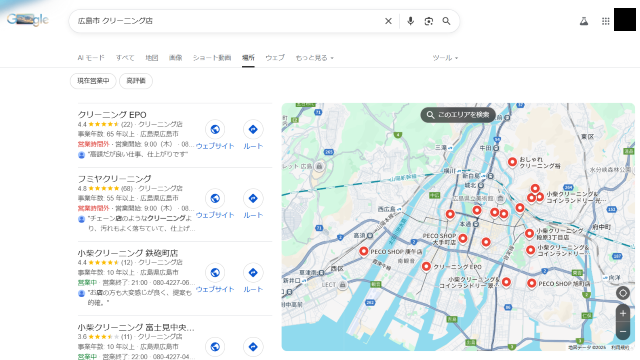Expand the もっと見る dropdown
Viewport: 640px width, 360px height.
[x=315, y=58]
